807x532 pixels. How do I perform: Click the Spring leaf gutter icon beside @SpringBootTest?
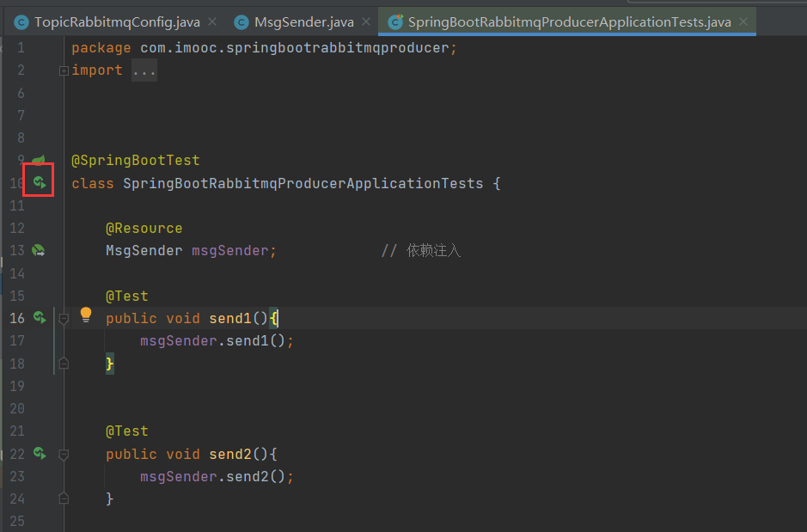pos(39,160)
